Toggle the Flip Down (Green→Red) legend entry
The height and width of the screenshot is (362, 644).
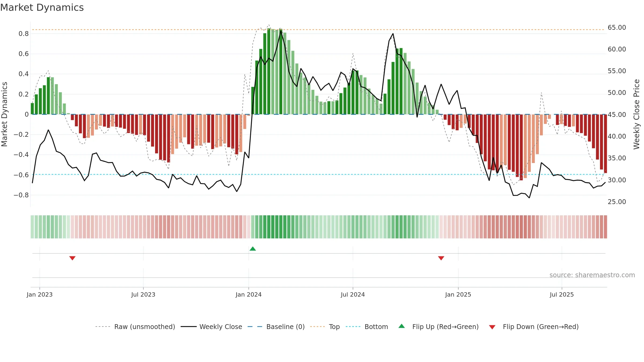tap(534, 327)
